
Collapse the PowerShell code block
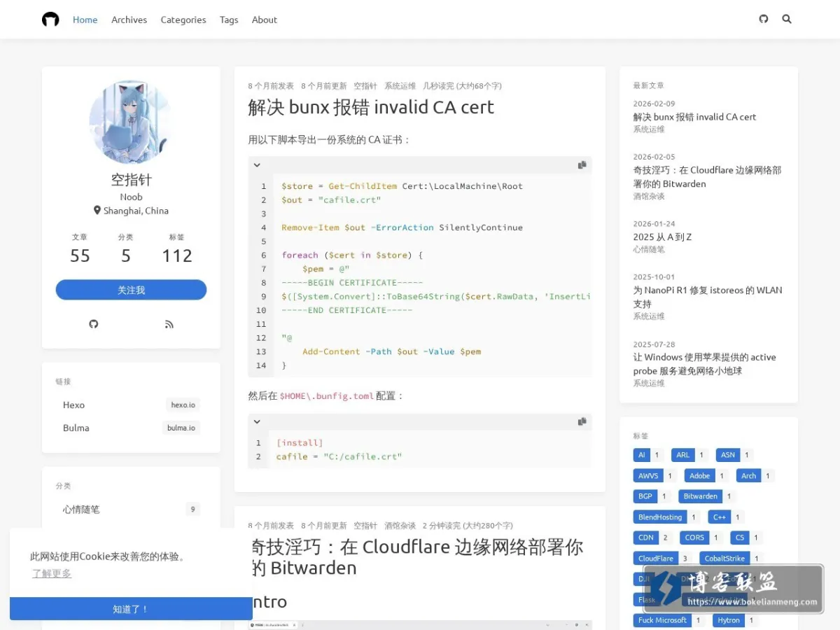coord(257,165)
